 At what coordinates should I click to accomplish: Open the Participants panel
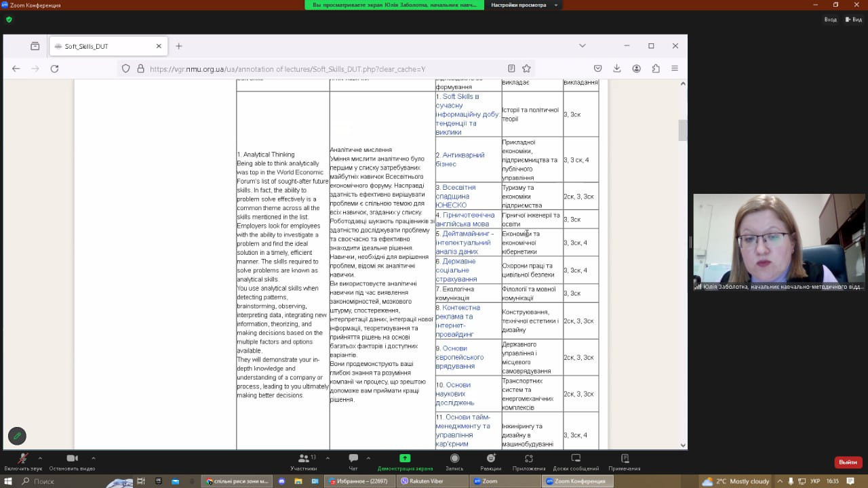pyautogui.click(x=303, y=459)
